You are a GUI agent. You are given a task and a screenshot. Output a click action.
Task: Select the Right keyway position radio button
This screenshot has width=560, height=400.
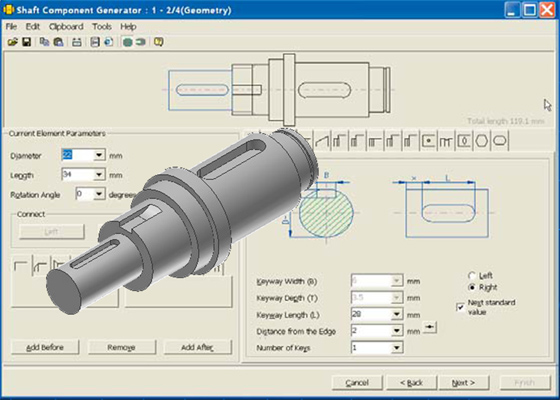point(472,287)
